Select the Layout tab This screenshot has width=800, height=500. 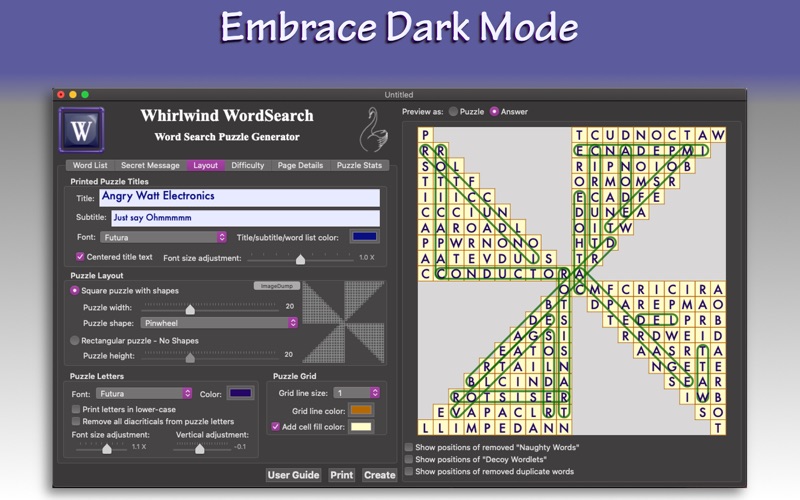[x=206, y=165]
